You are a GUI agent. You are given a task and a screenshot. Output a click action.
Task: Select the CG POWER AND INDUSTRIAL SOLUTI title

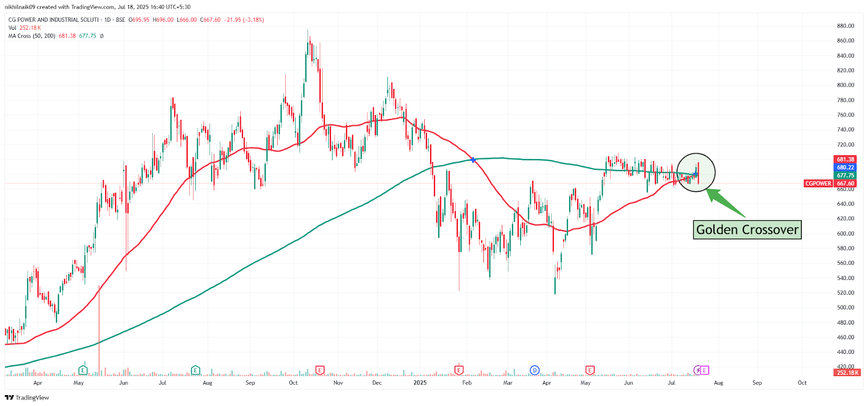click(x=54, y=20)
